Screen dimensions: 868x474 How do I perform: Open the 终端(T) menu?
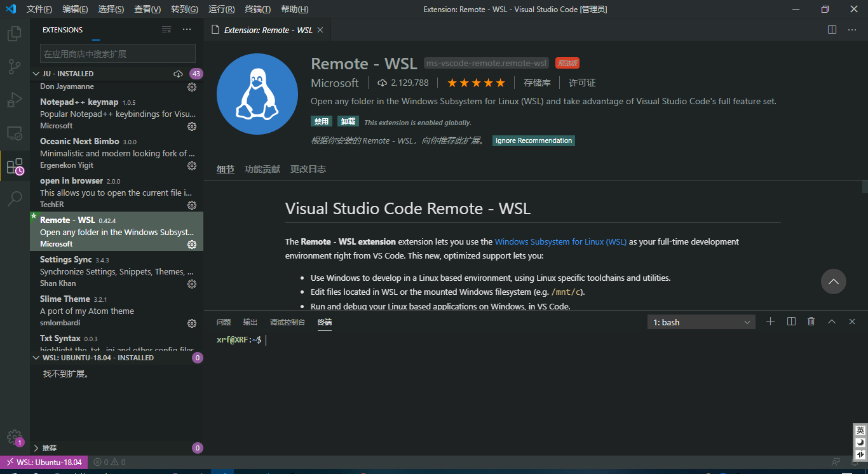(257, 9)
